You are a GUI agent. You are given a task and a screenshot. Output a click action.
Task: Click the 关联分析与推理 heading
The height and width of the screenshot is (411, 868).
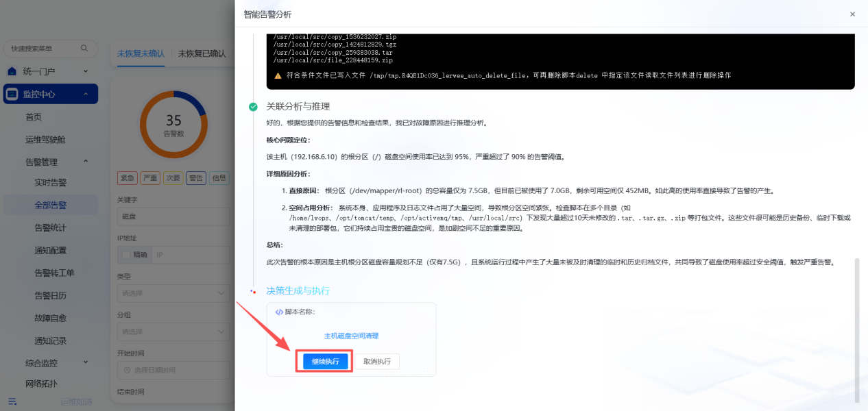point(298,106)
